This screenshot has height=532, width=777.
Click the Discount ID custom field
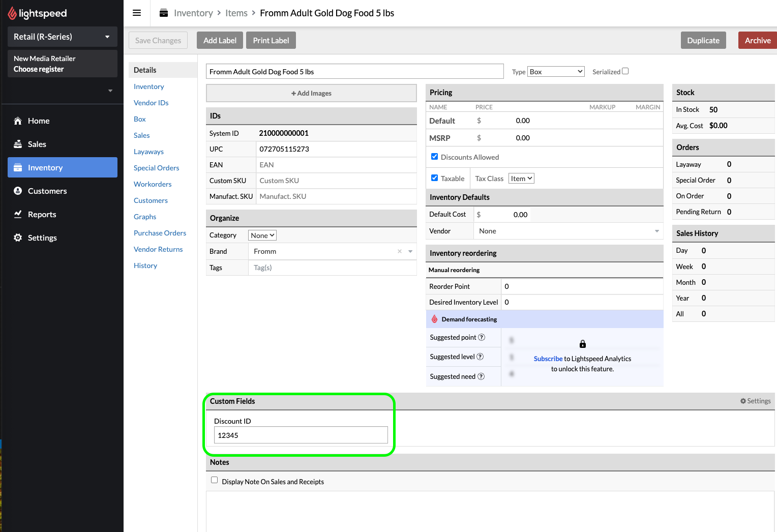pos(301,435)
